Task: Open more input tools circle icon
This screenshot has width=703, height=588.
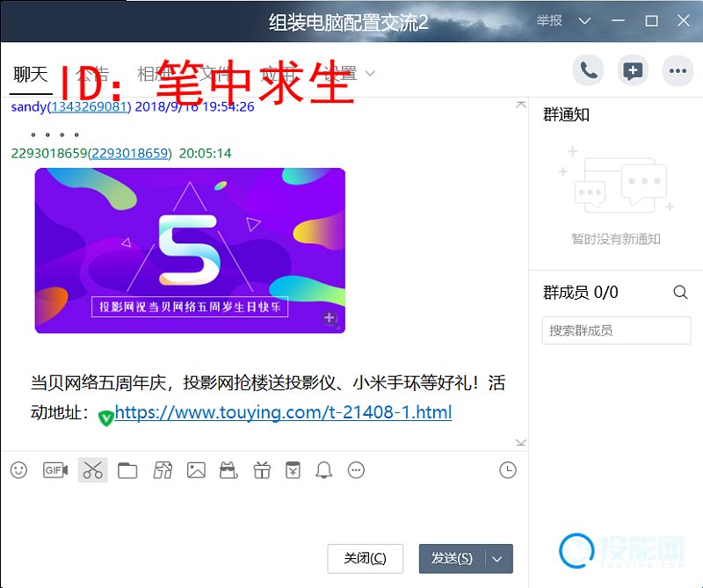Action: point(356,470)
